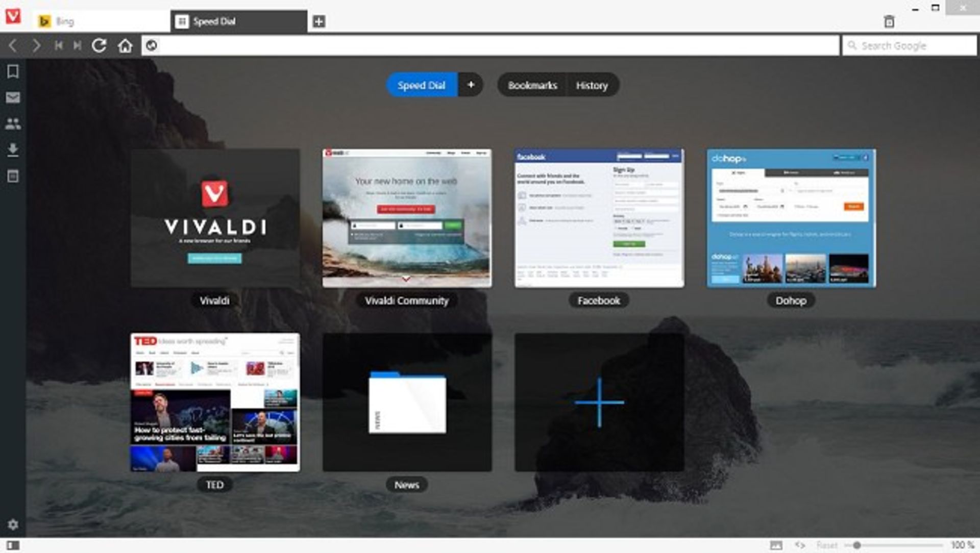
Task: Open the TED speed dial thumbnail
Action: pos(215,403)
